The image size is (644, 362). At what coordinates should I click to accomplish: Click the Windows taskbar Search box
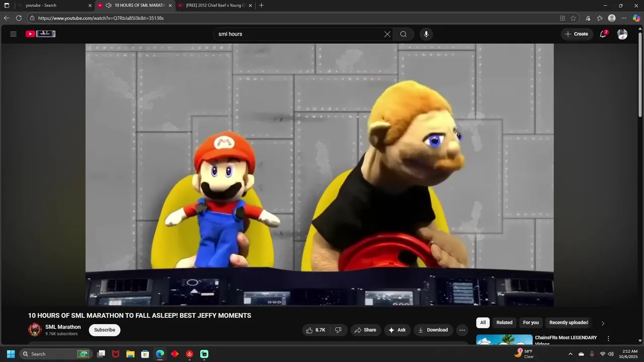(x=55, y=354)
